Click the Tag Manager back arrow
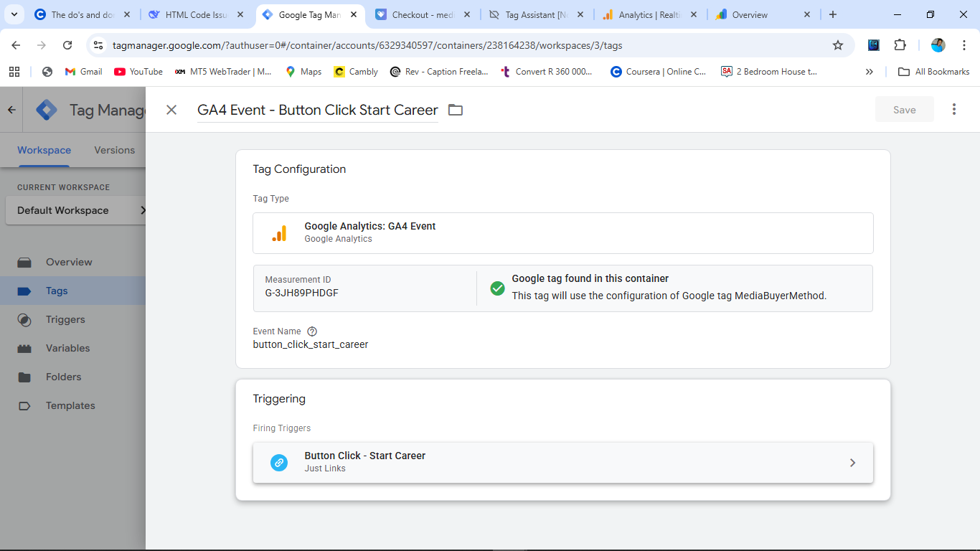Screen dimensions: 980x551 point(11,110)
